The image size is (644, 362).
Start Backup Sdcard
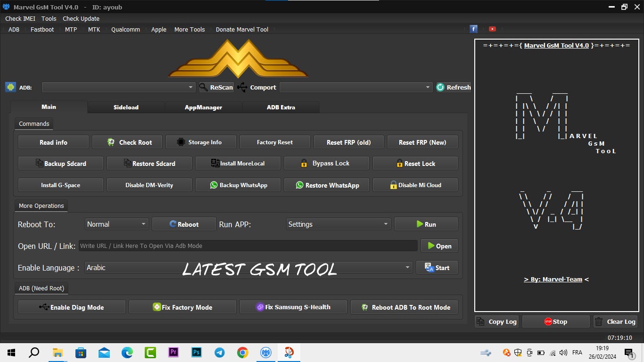tap(61, 164)
